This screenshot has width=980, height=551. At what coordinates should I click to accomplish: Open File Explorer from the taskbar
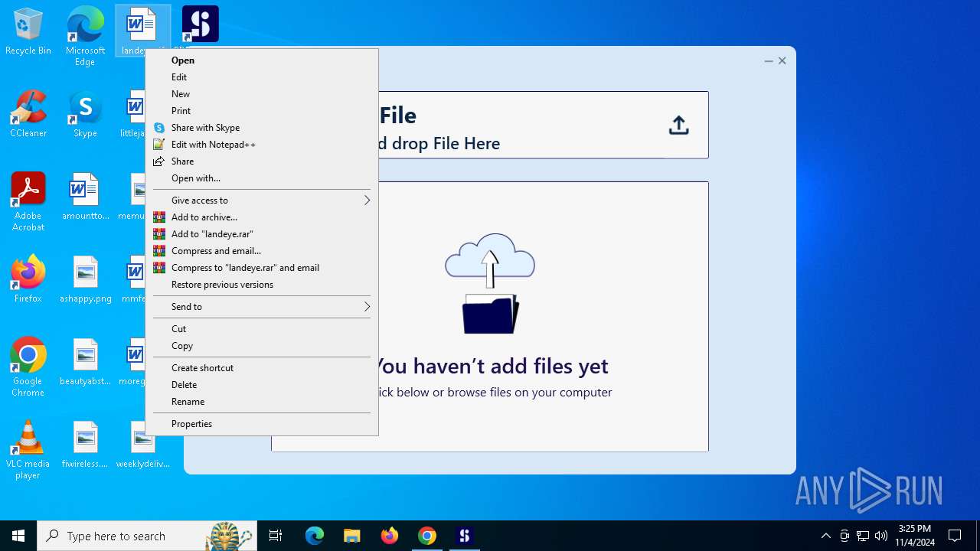click(x=352, y=536)
